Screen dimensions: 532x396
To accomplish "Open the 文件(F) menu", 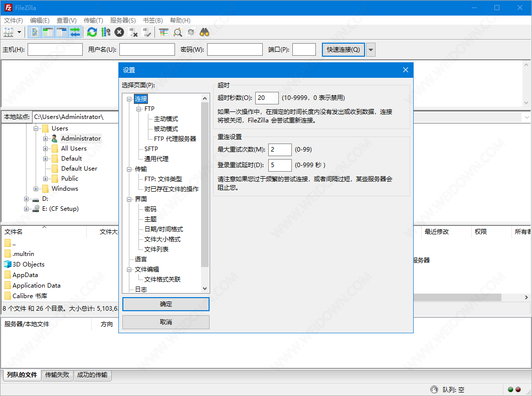I will [x=13, y=21].
